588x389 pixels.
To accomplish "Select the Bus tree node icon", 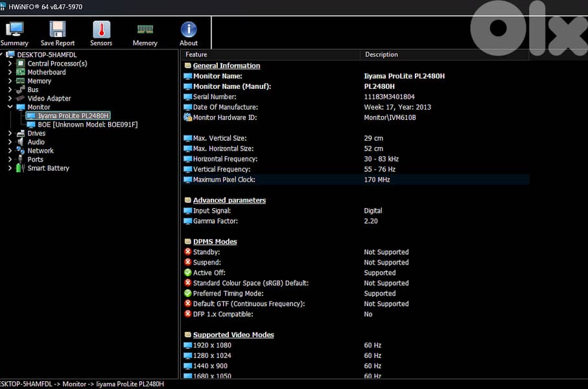I will [21, 89].
